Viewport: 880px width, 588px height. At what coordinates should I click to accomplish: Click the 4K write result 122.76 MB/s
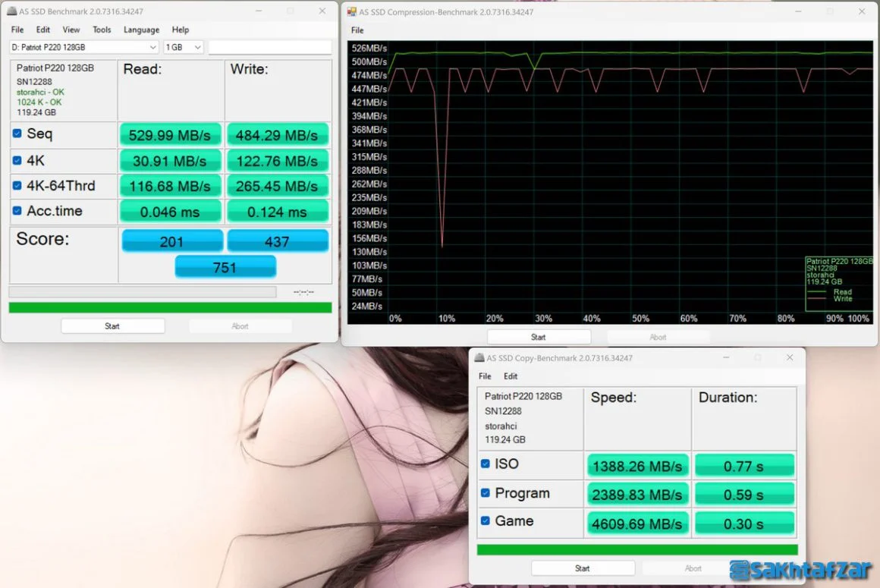[x=277, y=161]
